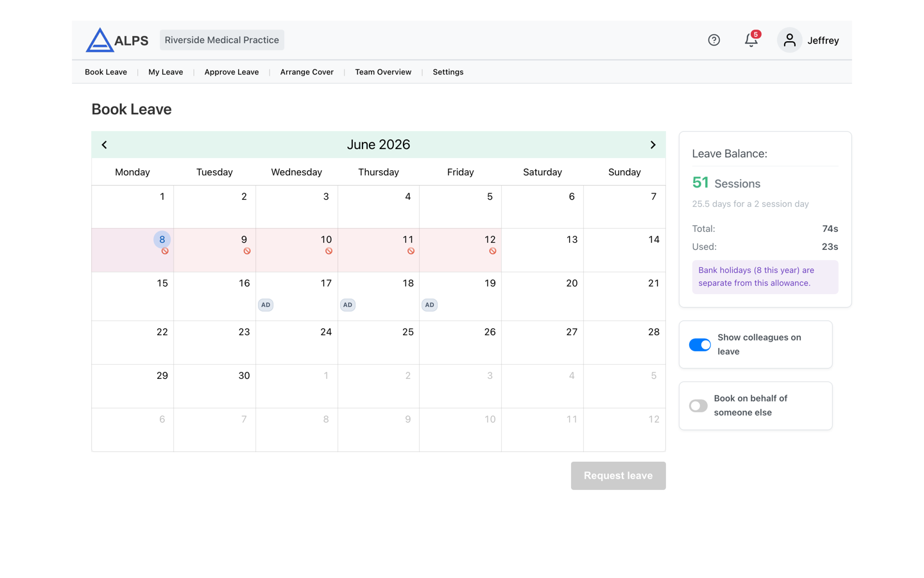The image size is (924, 578).
Task: Select June 2 on calendar
Action: [x=214, y=207]
